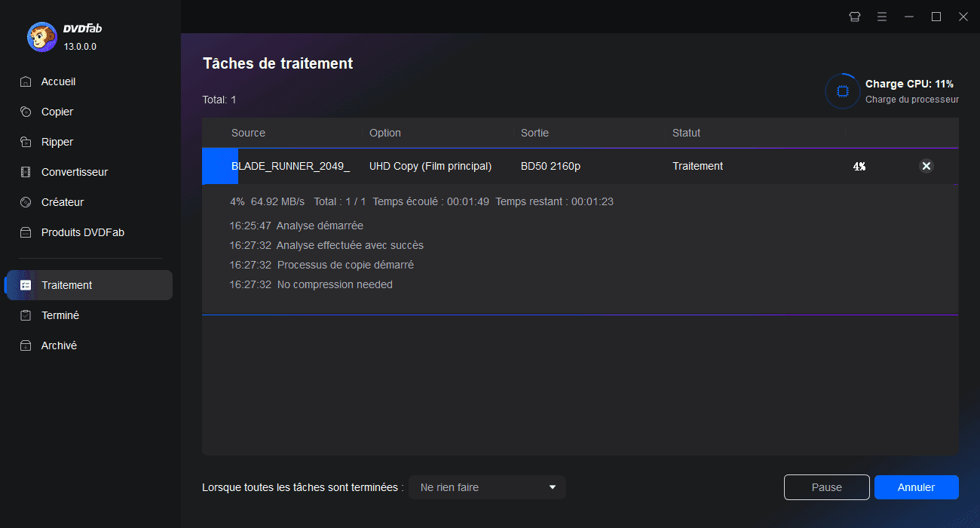Click the 4% progress value in row

pos(859,166)
